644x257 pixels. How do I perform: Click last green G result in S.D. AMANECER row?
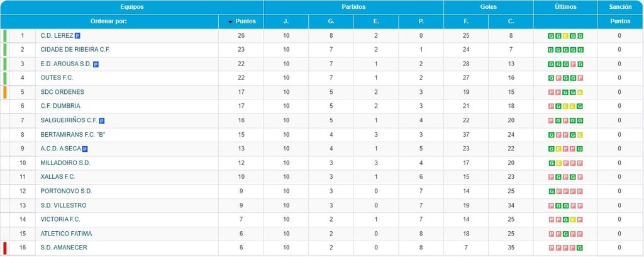579,248
